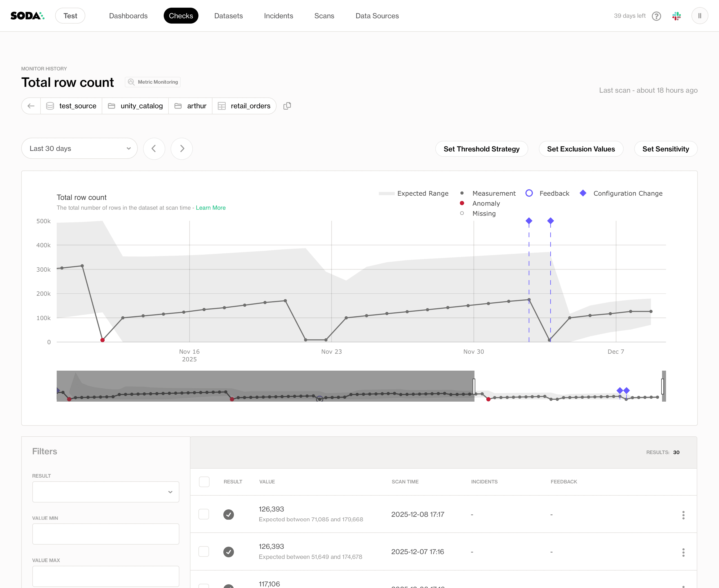
Task: Switch to the Incidents tab
Action: 278,16
